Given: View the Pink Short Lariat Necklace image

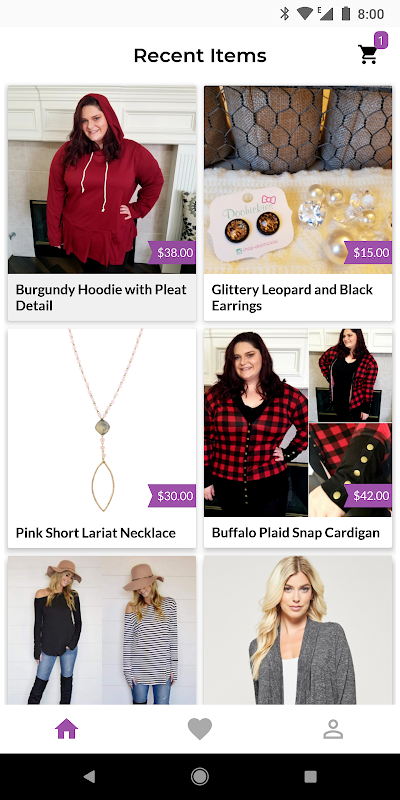Looking at the screenshot, I should click(x=102, y=423).
